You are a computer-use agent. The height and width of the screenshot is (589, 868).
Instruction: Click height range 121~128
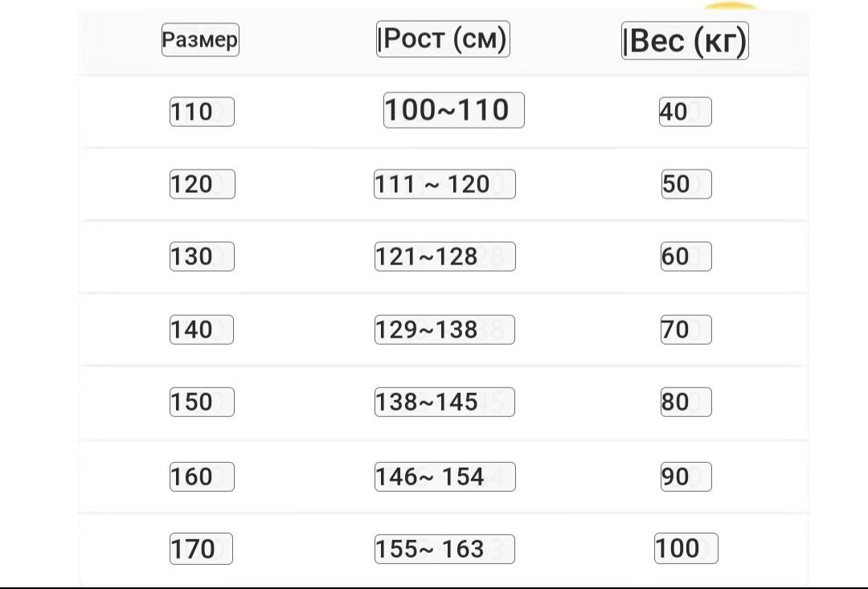[445, 257]
